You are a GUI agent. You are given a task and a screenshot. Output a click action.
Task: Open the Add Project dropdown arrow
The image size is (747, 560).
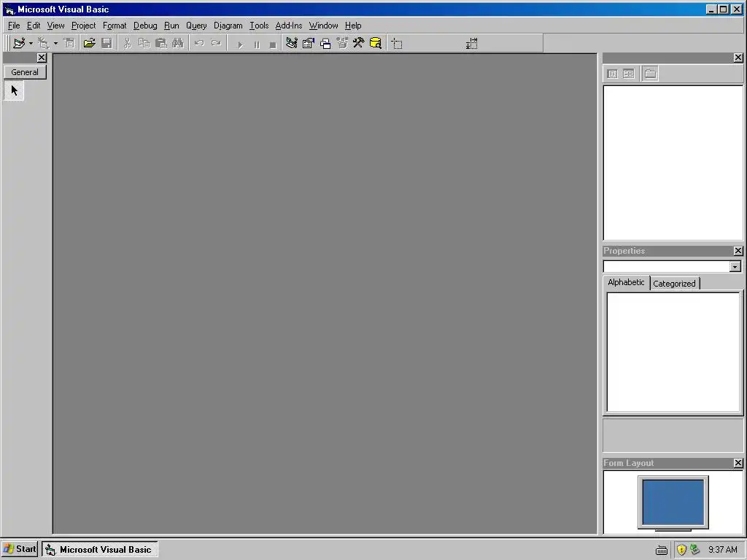pyautogui.click(x=31, y=43)
